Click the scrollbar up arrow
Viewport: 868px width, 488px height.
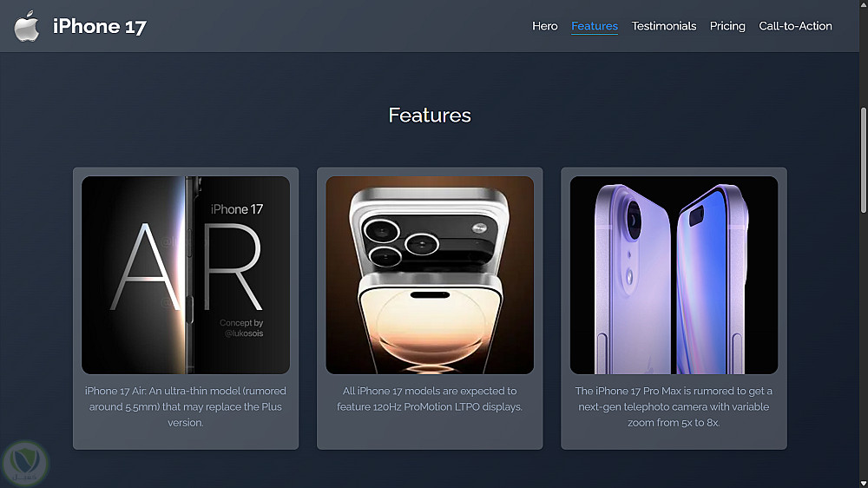click(x=863, y=3)
